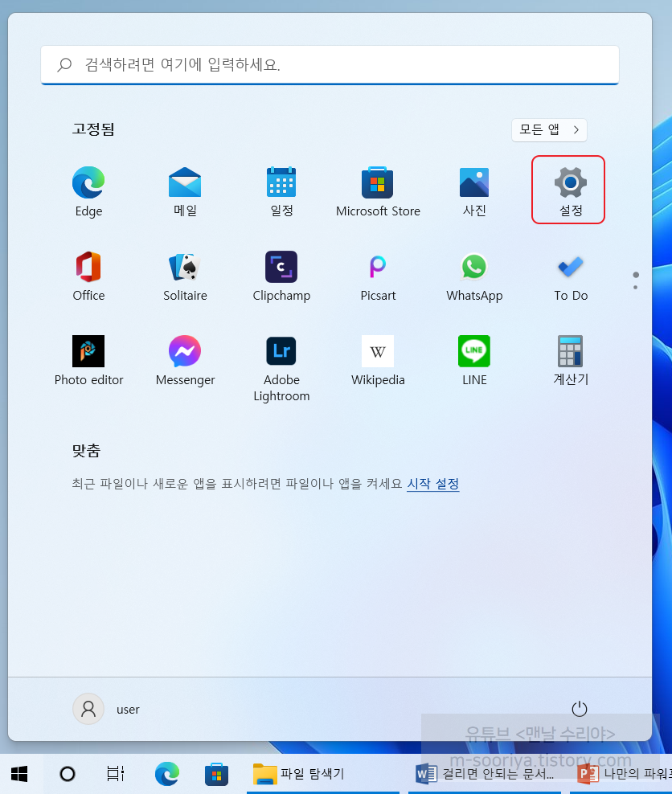Click the user account profile
The image size is (672, 794).
click(106, 709)
